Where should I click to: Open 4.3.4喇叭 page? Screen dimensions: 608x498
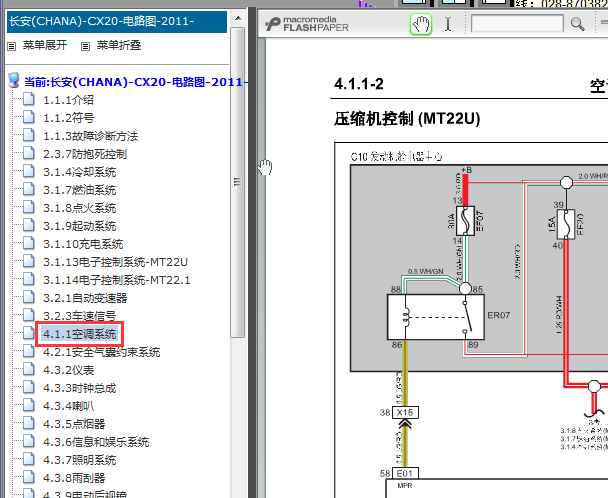[x=68, y=406]
